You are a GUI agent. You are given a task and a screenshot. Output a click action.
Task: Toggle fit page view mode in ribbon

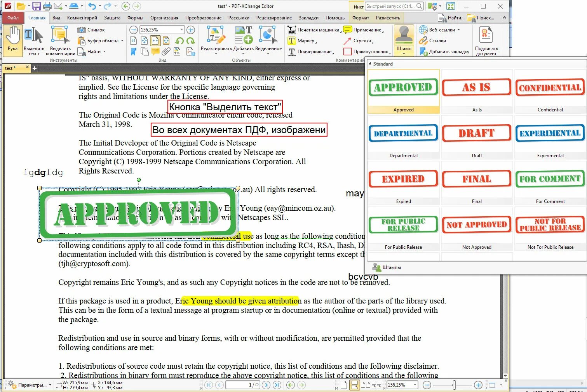click(144, 41)
